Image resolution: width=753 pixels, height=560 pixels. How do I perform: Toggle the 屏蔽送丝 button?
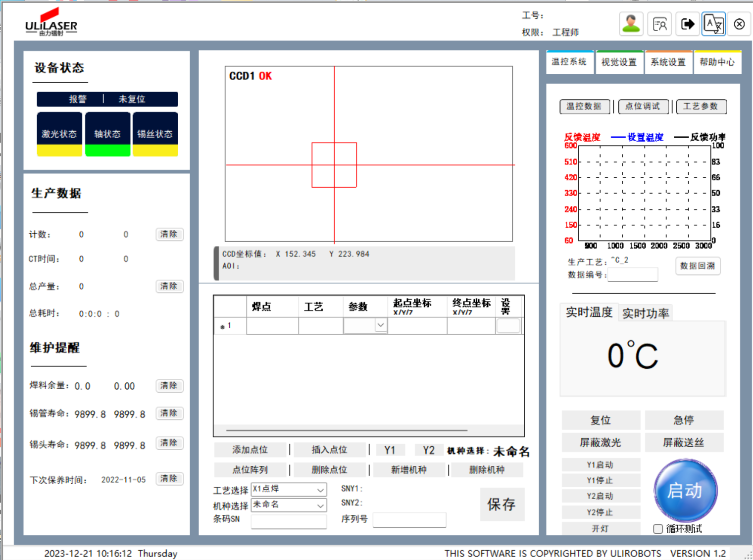pyautogui.click(x=684, y=442)
